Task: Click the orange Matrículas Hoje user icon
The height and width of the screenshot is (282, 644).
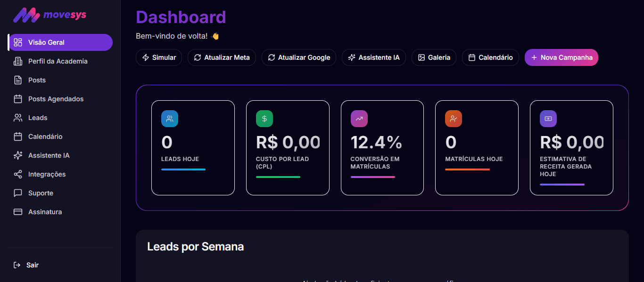Action: pyautogui.click(x=454, y=119)
